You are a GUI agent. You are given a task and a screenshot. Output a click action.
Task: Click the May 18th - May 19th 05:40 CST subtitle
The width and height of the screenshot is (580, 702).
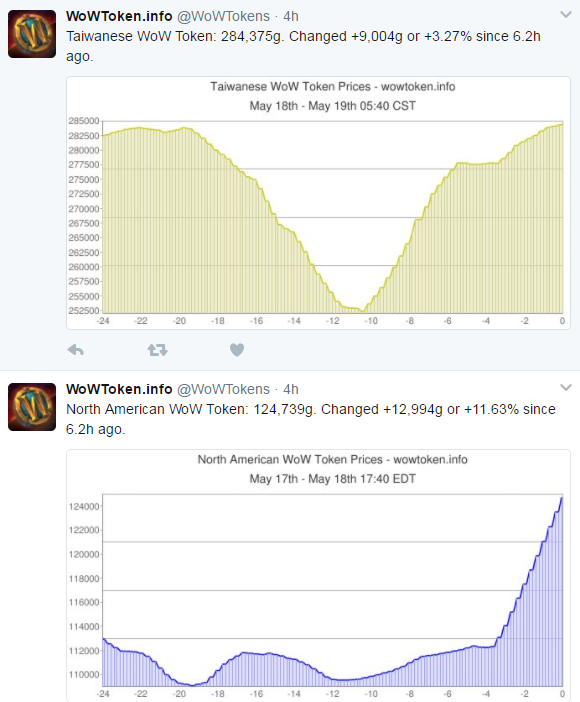[x=333, y=106]
